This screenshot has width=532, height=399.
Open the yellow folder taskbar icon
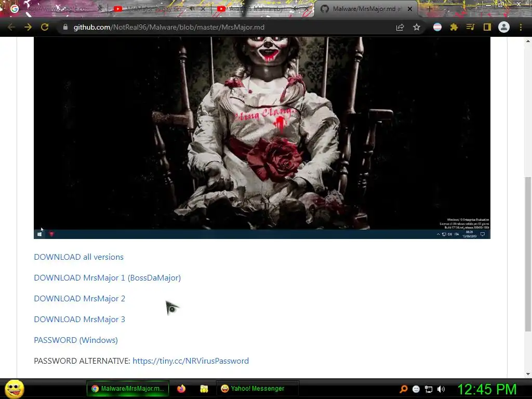point(204,389)
